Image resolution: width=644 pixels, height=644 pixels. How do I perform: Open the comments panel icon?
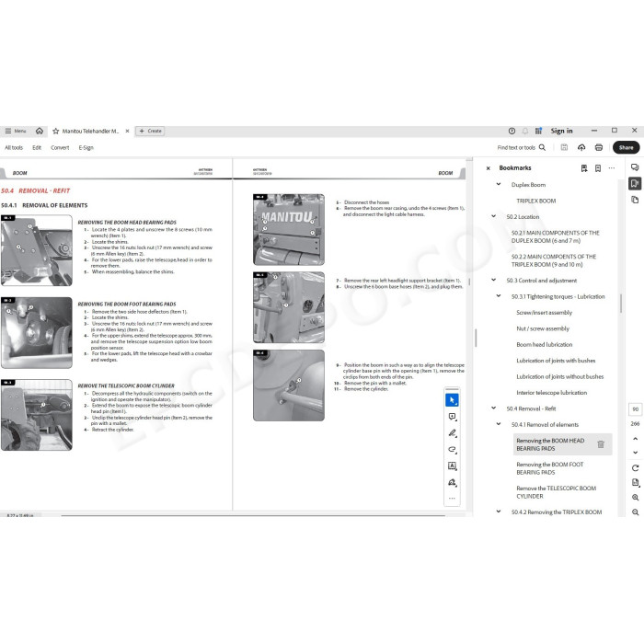tap(635, 167)
